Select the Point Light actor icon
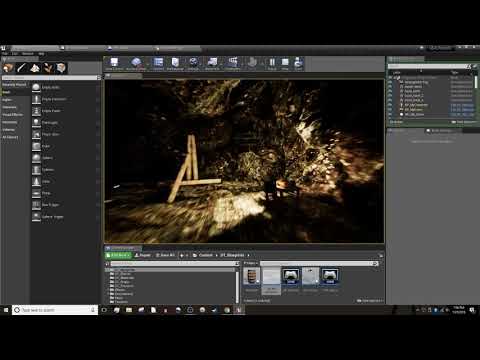 pos(36,123)
